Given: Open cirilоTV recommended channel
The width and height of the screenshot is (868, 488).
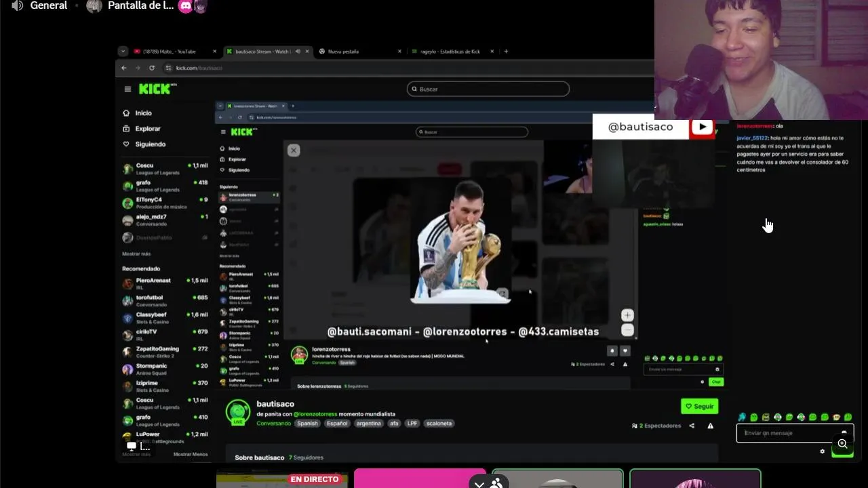Looking at the screenshot, I should coord(165,335).
